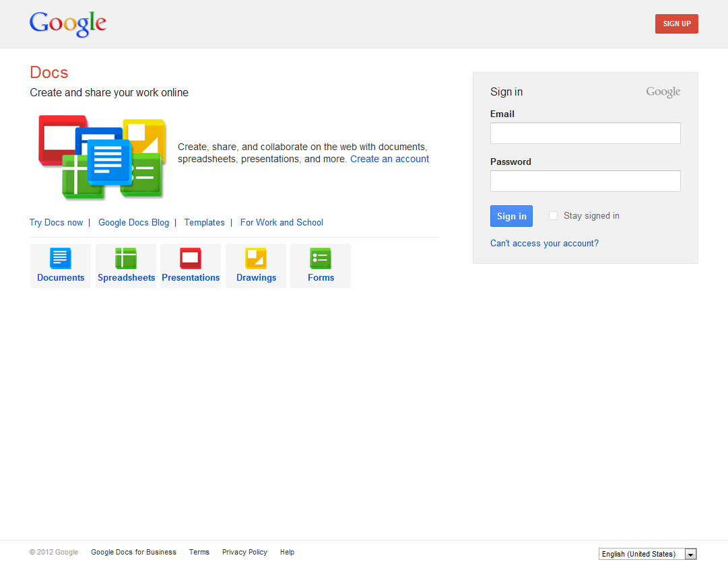The width and height of the screenshot is (728, 564).
Task: Follow the Can't access your account link
Action: [x=544, y=244]
